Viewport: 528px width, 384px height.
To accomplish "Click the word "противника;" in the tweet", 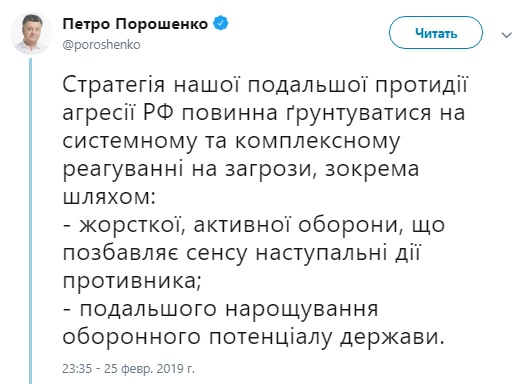I will click(x=132, y=282).
